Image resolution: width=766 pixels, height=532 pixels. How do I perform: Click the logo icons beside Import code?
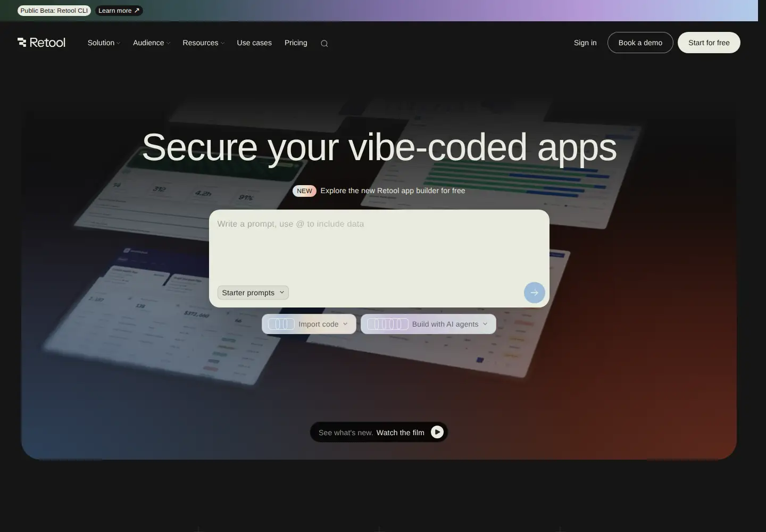click(x=281, y=324)
